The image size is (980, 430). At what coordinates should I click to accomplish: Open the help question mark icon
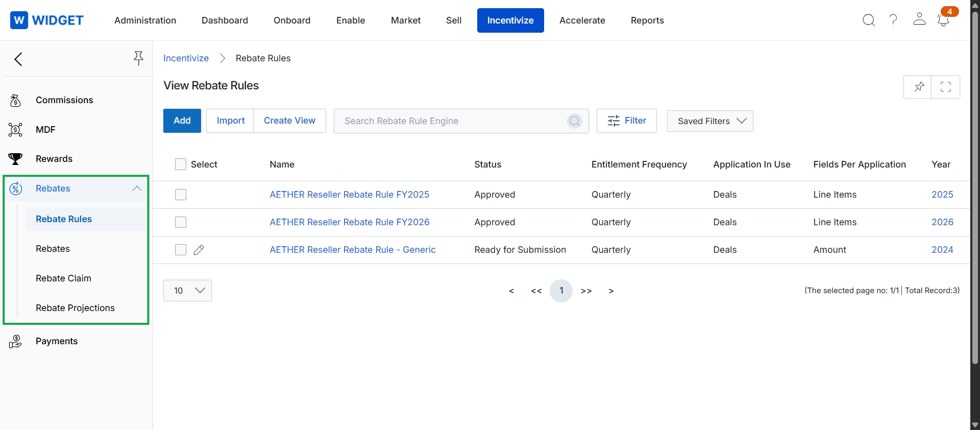click(893, 20)
